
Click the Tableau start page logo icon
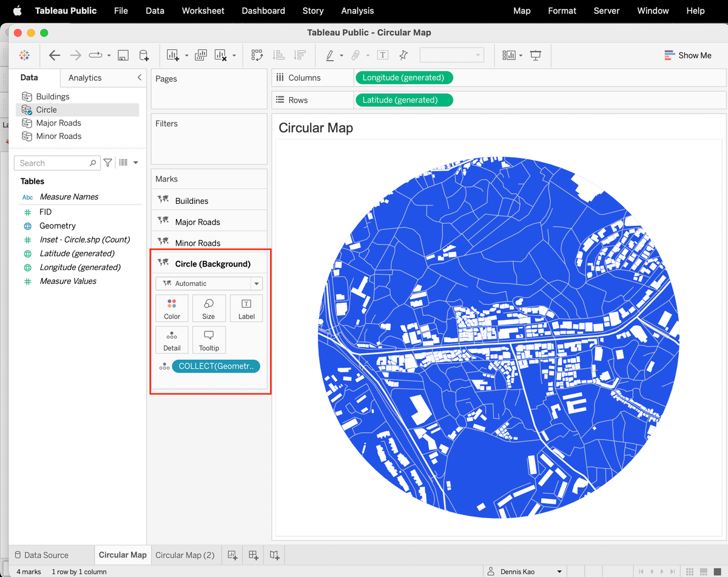pyautogui.click(x=24, y=55)
